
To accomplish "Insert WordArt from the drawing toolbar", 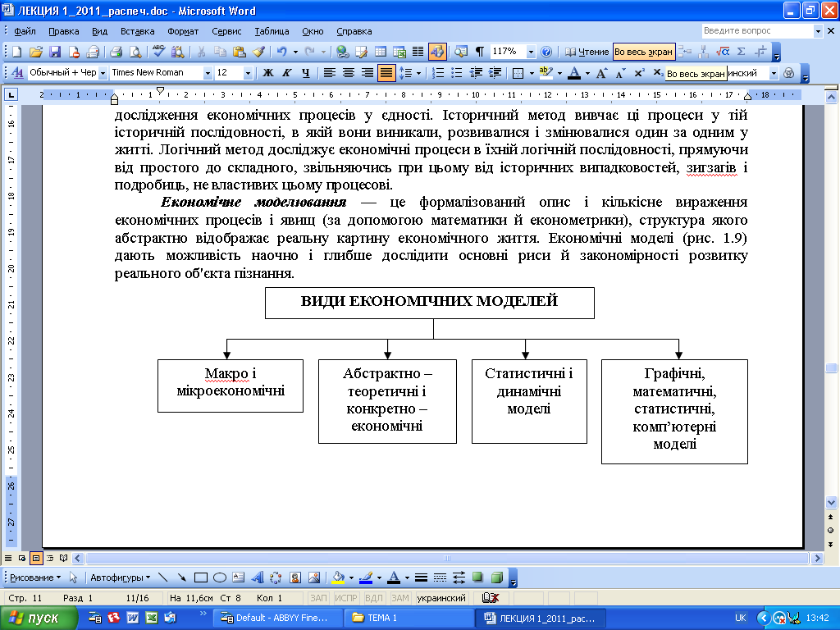I will pyautogui.click(x=257, y=577).
